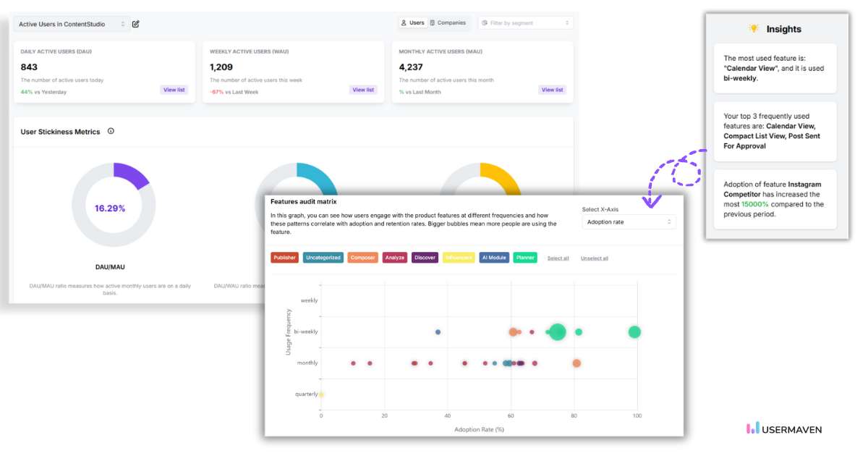The width and height of the screenshot is (868, 456).
Task: Open the Active Users in ContentStudio dropdown
Action: coord(72,24)
